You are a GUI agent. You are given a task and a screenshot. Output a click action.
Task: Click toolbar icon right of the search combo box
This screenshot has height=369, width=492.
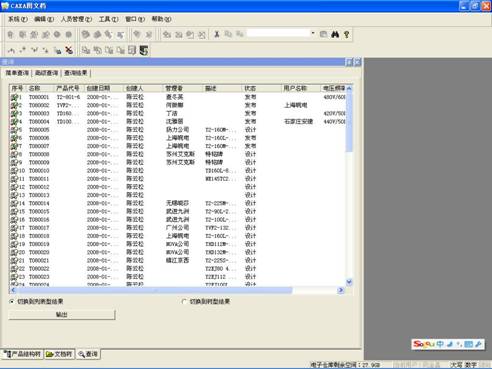click(x=323, y=34)
